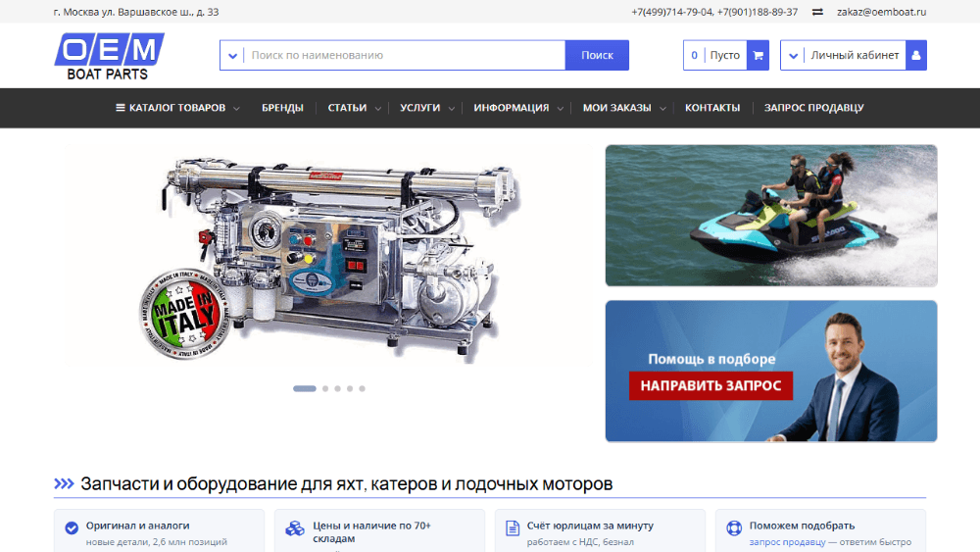Open the Информация menu item
This screenshot has height=552, width=980.
click(512, 108)
